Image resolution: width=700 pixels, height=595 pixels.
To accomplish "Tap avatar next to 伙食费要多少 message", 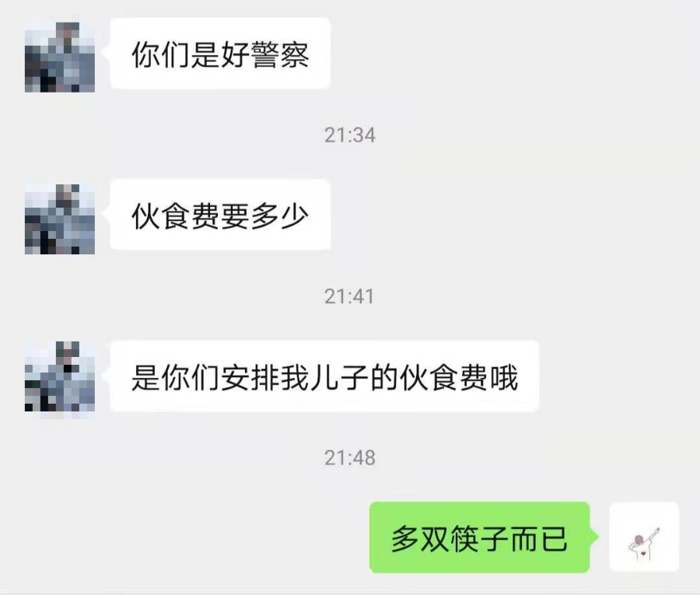I will (60, 219).
